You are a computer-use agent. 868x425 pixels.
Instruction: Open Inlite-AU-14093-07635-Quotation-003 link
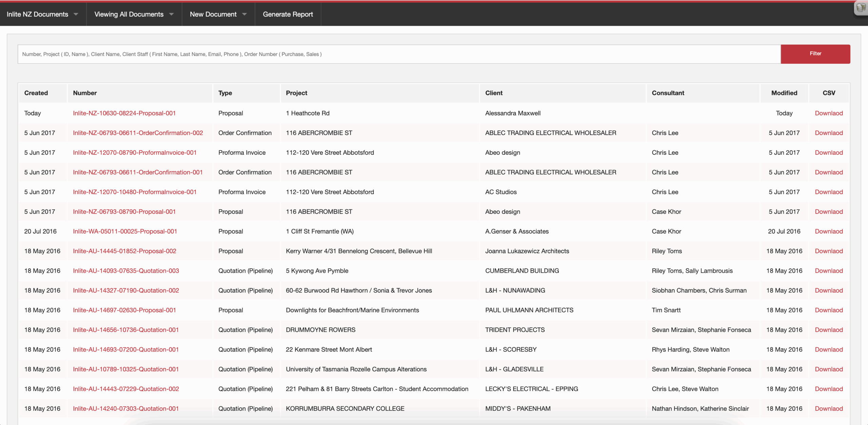[x=126, y=271]
